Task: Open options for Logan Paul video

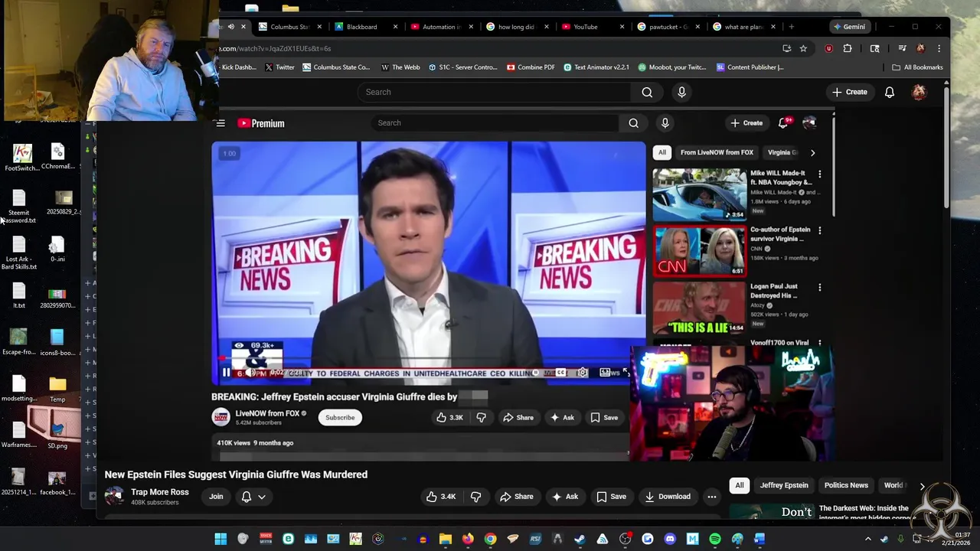Action: click(x=819, y=288)
